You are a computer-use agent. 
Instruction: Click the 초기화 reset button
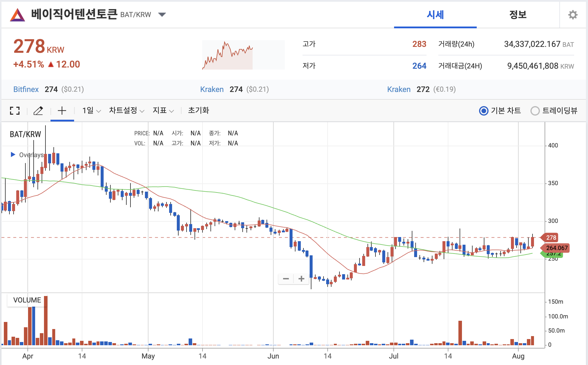point(198,111)
